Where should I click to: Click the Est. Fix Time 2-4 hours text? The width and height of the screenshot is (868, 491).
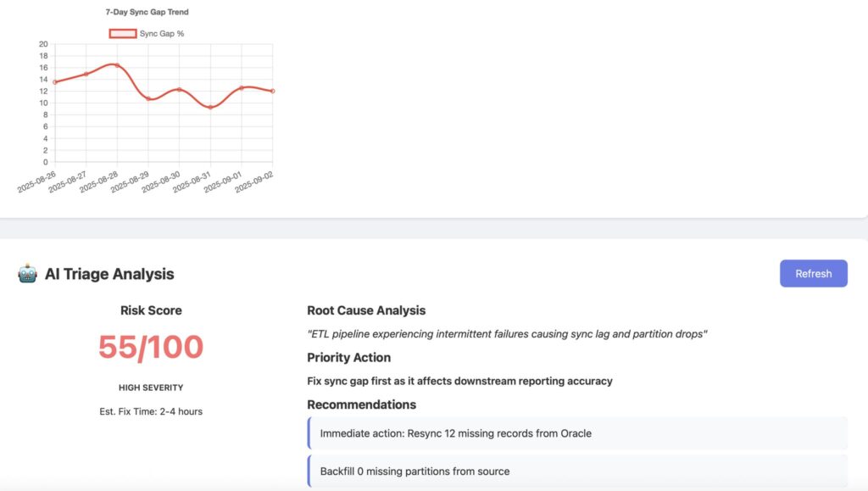151,411
